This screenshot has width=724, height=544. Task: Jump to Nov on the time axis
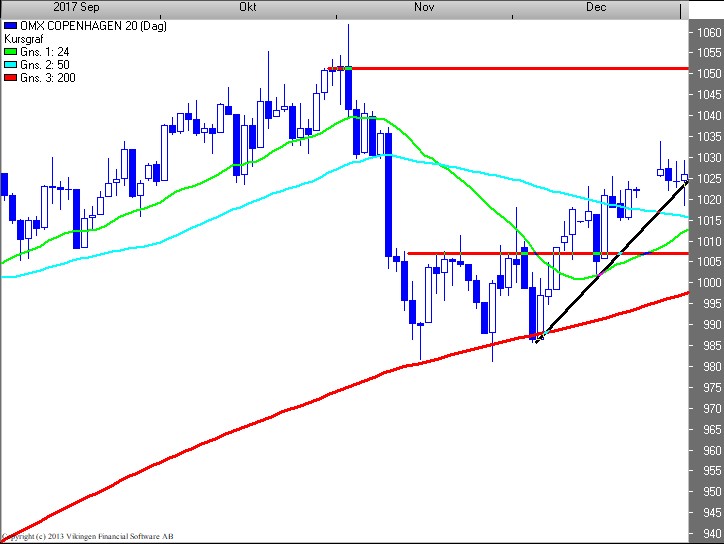click(423, 7)
